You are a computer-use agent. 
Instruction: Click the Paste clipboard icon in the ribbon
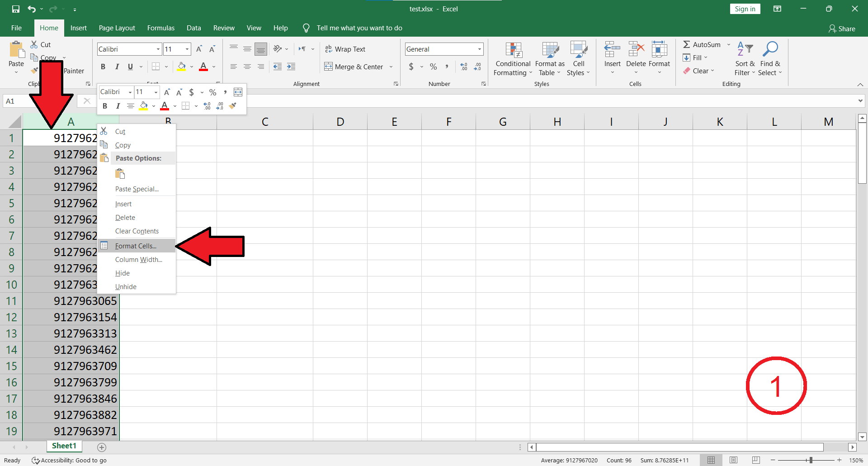pos(16,50)
